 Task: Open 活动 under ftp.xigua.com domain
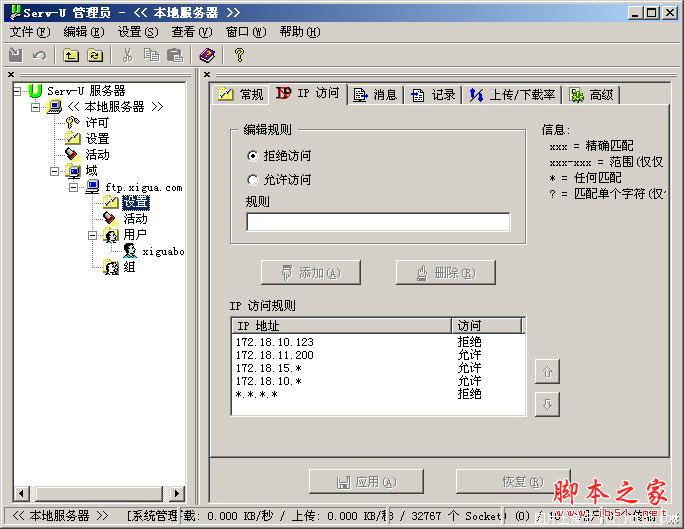pos(135,218)
